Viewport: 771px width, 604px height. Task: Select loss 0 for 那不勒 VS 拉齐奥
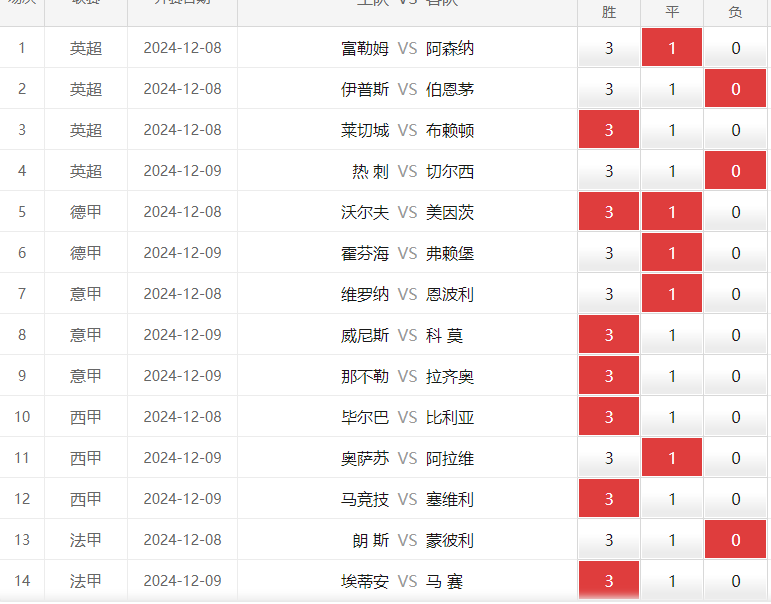(735, 375)
